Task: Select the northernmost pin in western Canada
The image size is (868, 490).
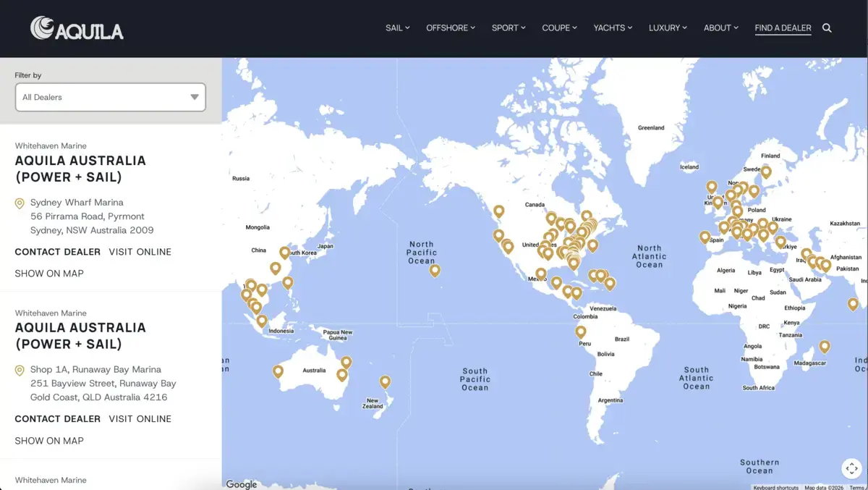Action: (x=499, y=211)
